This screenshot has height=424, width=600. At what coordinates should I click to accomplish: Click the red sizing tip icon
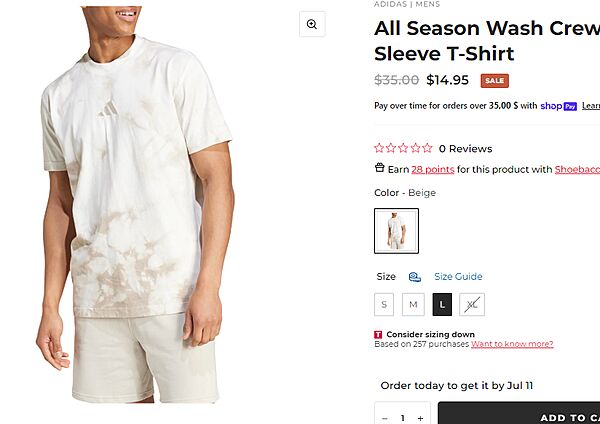click(x=378, y=334)
